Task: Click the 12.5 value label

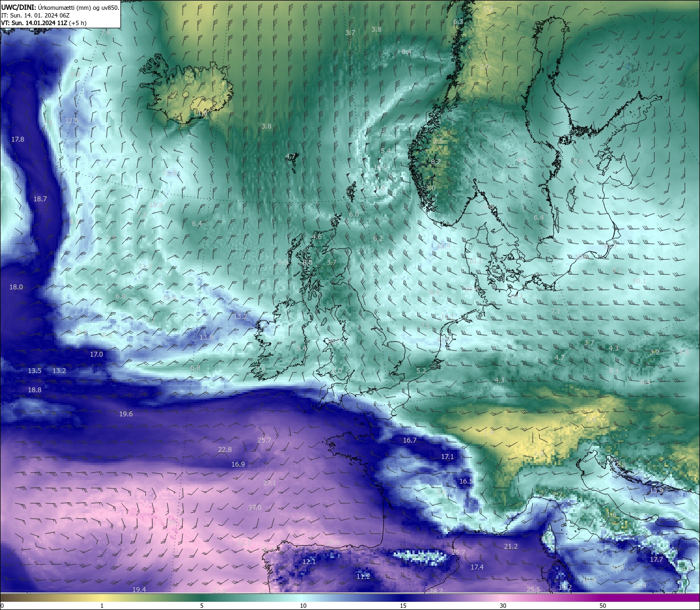Action: tap(72, 121)
